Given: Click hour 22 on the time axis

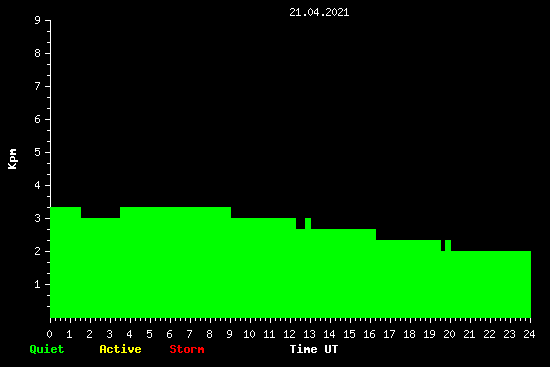Looking at the screenshot, I should pyautogui.click(x=489, y=334).
